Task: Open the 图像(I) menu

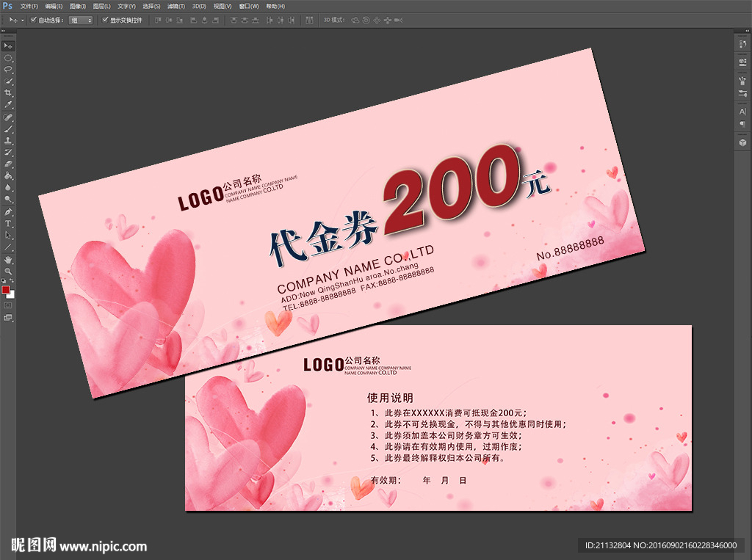Action: pyautogui.click(x=78, y=6)
